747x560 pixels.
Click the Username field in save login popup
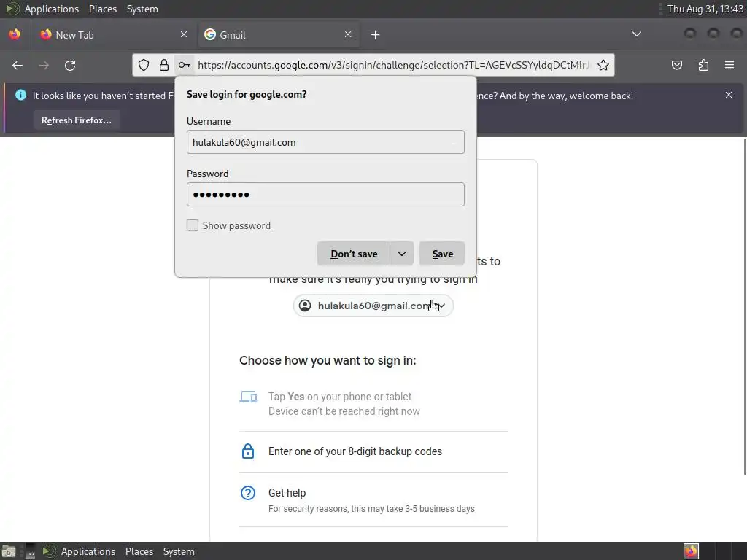[x=325, y=142]
